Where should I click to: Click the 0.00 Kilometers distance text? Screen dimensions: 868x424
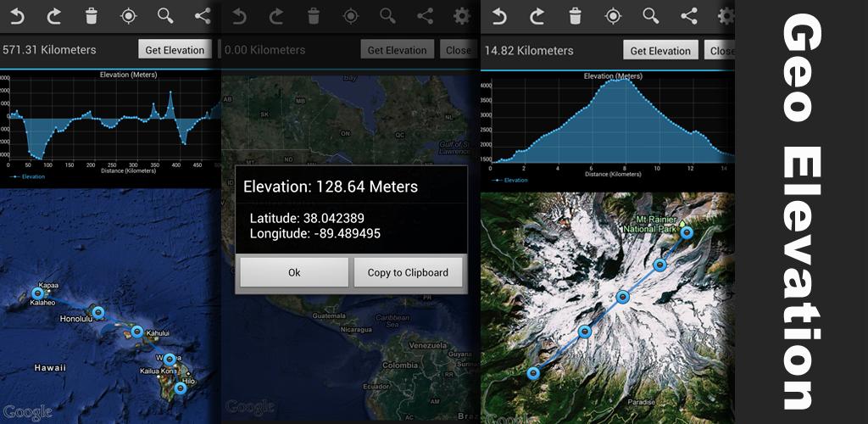265,50
